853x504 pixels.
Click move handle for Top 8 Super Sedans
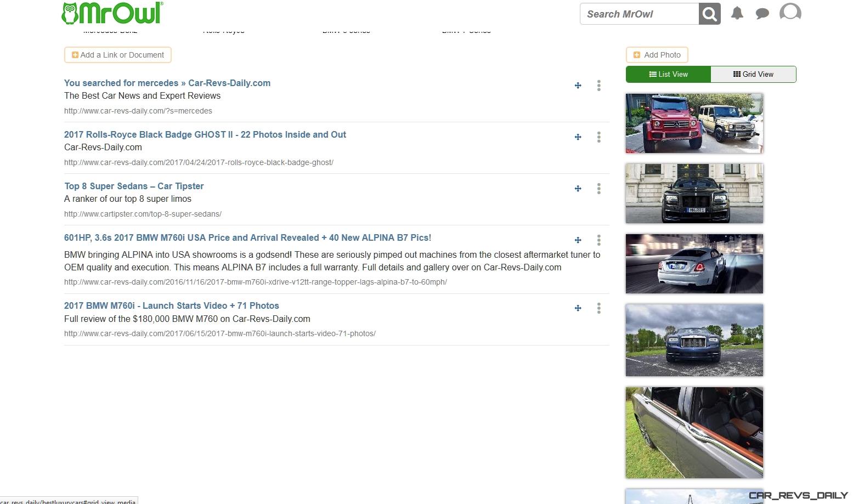(x=578, y=189)
